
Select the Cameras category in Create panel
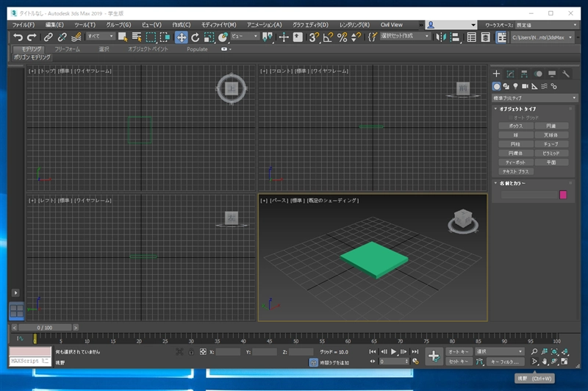coord(525,86)
